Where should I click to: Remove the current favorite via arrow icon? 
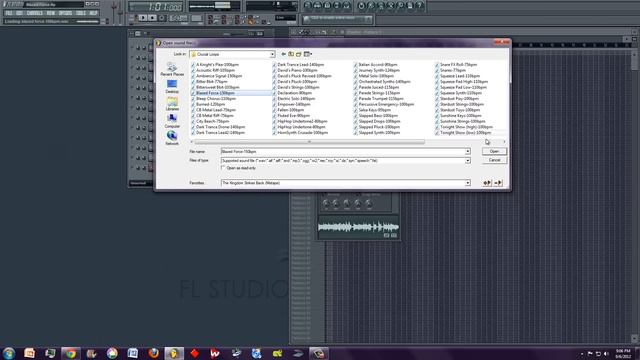(498, 183)
